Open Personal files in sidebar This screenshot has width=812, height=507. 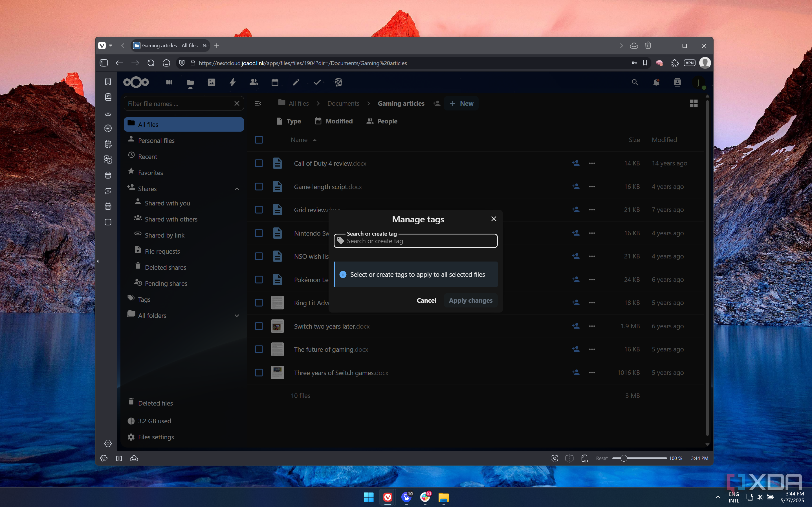[184, 141]
